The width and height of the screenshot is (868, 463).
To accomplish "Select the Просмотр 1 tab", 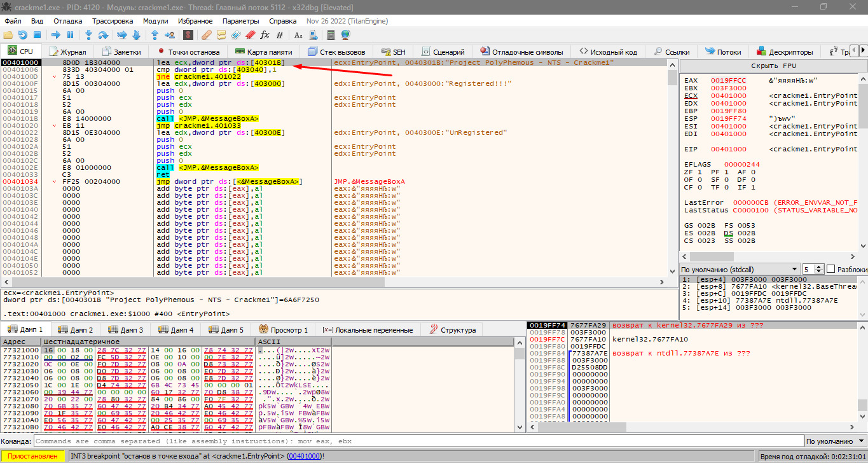I will pos(283,329).
